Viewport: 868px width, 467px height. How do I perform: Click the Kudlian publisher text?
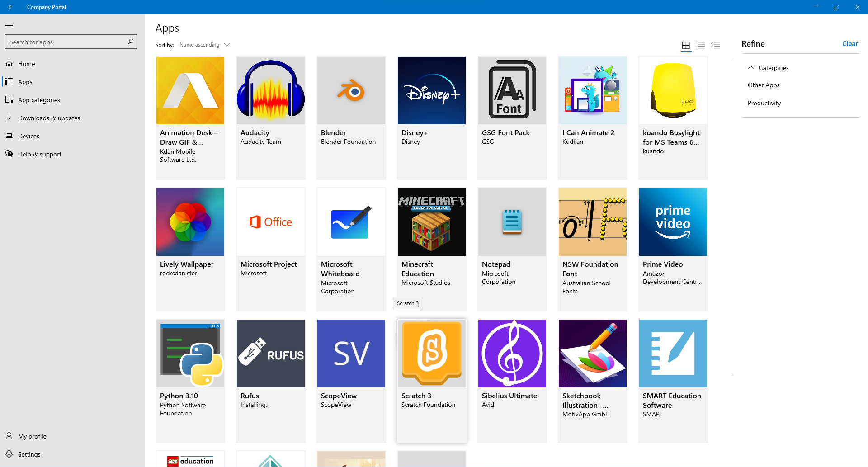point(573,142)
